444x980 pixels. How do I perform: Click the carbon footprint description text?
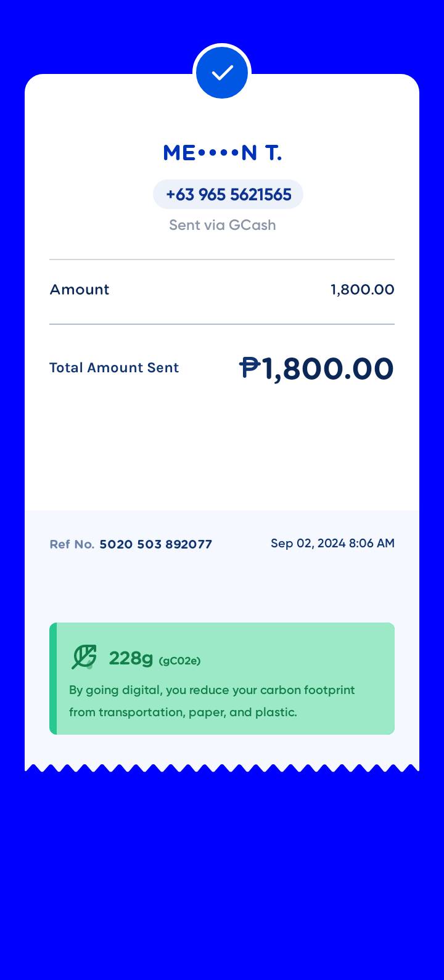[x=212, y=701]
